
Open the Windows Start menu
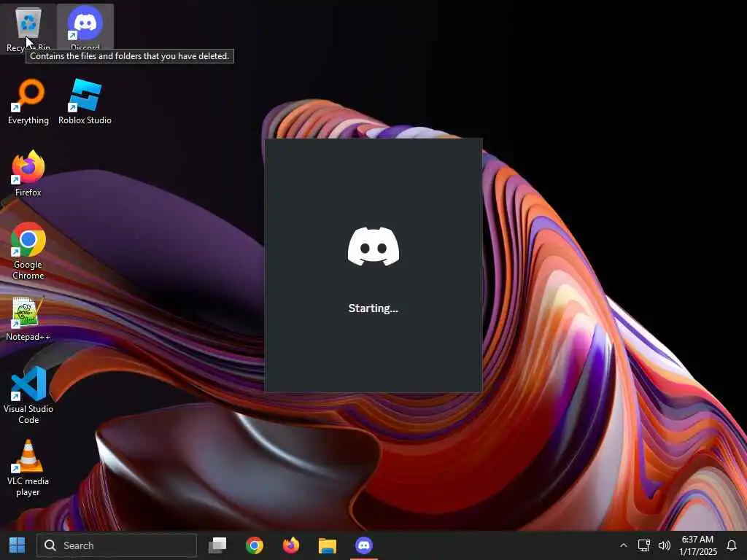(18, 545)
